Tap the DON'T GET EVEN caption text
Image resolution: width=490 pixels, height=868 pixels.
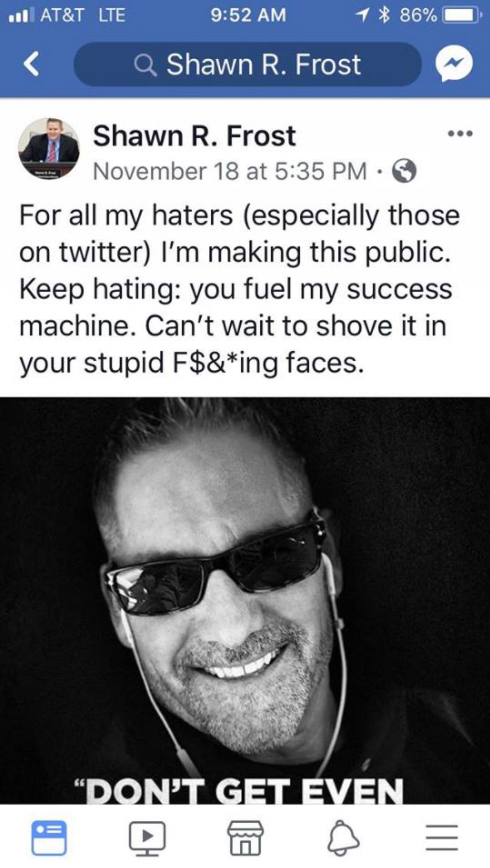tap(239, 792)
